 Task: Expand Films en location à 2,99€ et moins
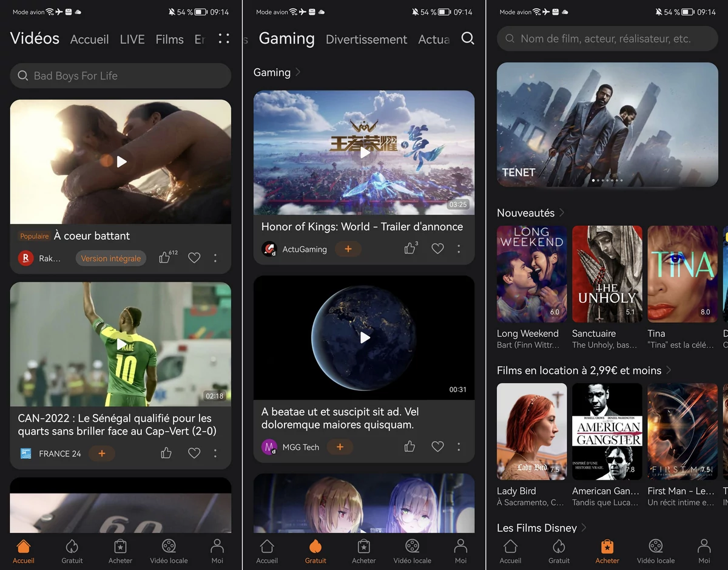[x=669, y=370]
